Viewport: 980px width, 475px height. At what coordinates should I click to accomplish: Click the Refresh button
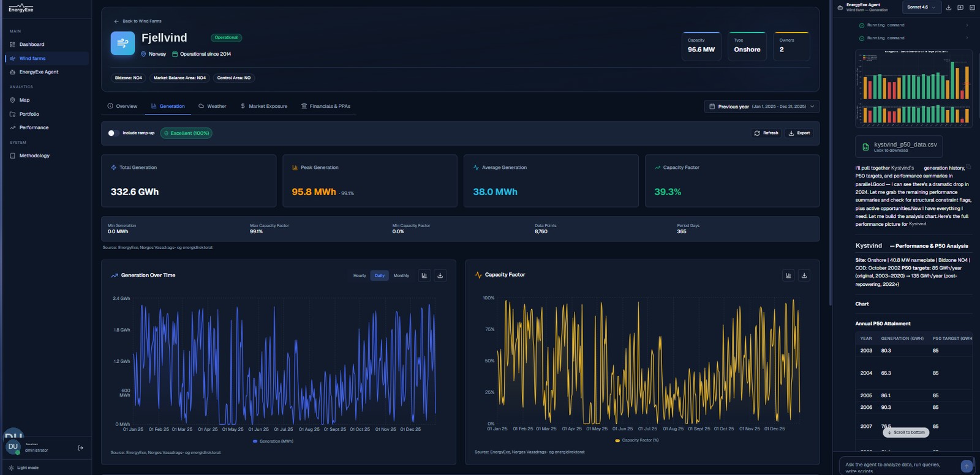coord(766,133)
